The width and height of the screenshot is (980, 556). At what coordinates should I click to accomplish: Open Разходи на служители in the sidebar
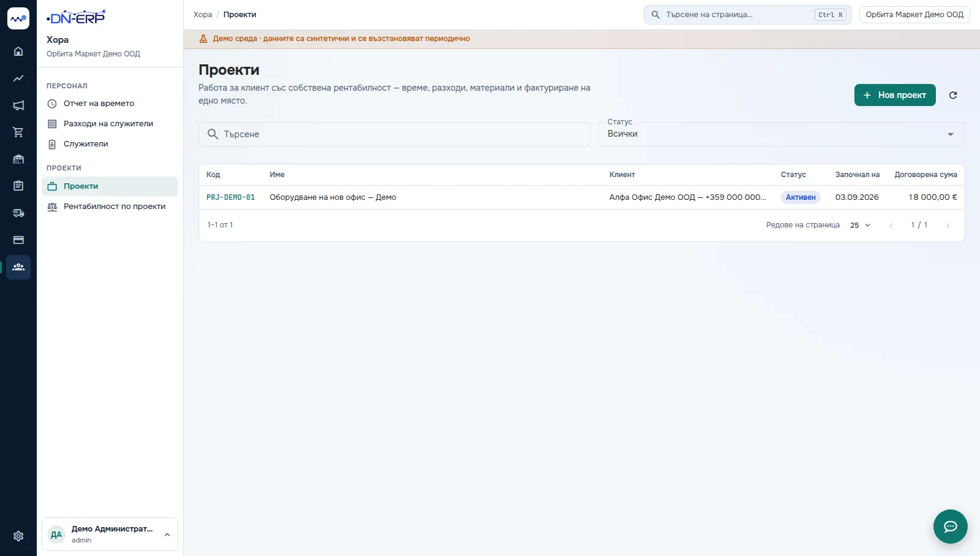click(x=110, y=124)
